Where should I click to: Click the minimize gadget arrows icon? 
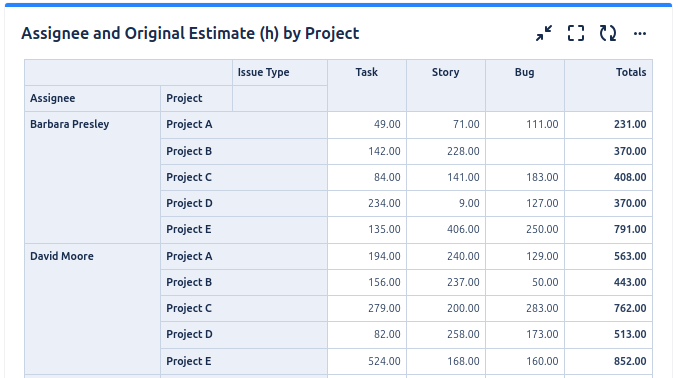tap(544, 33)
